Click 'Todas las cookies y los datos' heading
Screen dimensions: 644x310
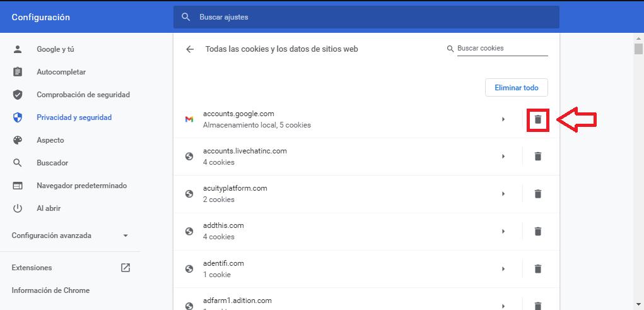pyautogui.click(x=282, y=49)
